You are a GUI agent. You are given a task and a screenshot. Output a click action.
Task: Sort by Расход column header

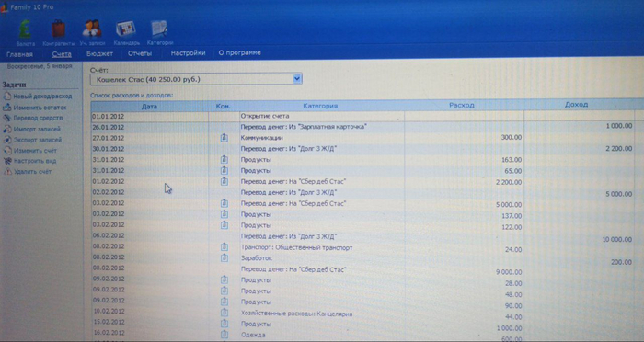[462, 105]
